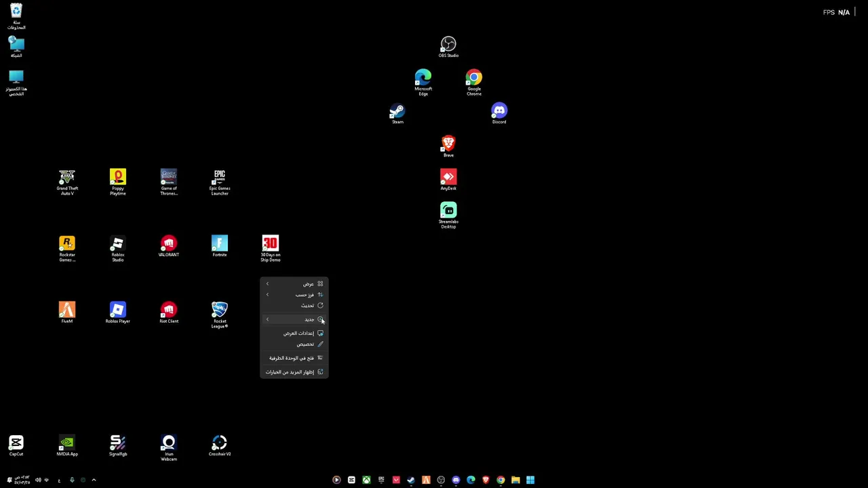Choose Open in Terminal (فتح في الوحدة الطرفية)
Image resolution: width=868 pixels, height=488 pixels.
pyautogui.click(x=294, y=358)
